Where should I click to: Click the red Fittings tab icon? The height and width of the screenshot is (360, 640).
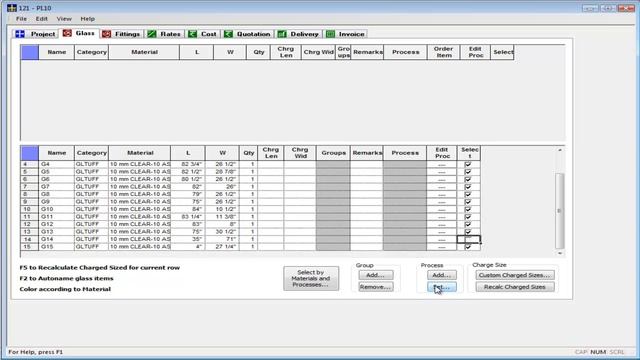pyautogui.click(x=107, y=34)
